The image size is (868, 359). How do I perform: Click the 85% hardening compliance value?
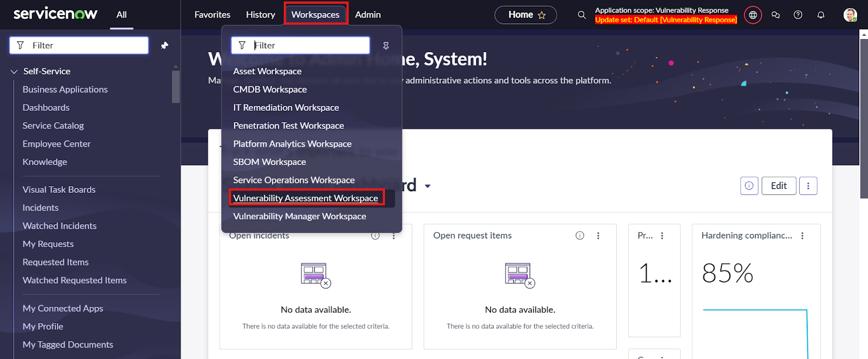(x=727, y=273)
